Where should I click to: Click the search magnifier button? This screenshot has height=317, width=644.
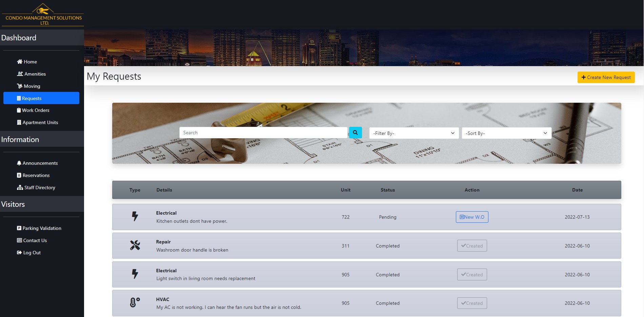tap(355, 133)
